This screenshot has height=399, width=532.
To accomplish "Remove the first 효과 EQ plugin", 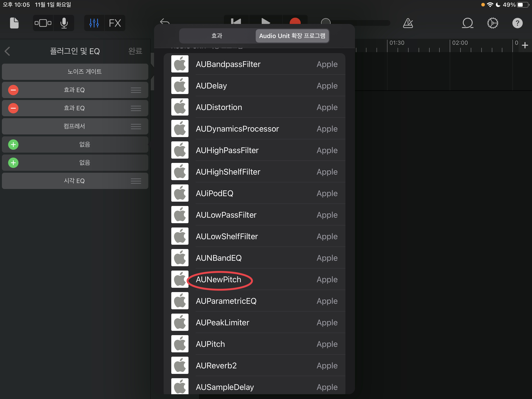I will click(13, 90).
